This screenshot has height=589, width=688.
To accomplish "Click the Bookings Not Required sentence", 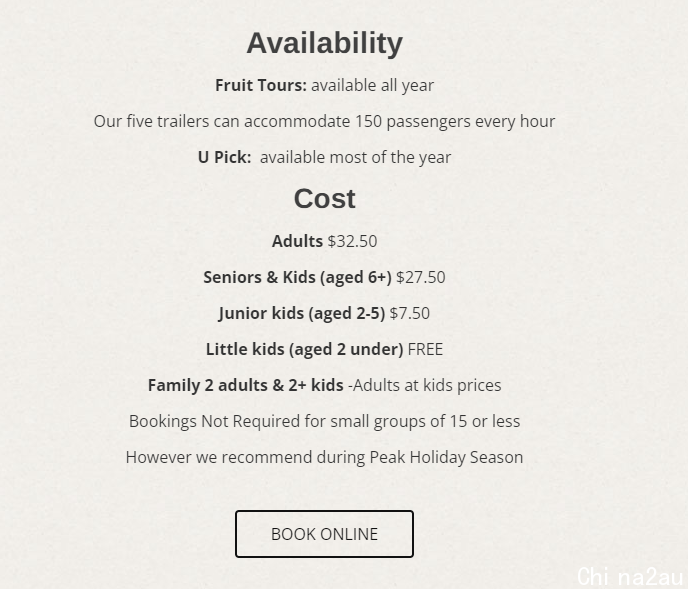I will tap(324, 421).
